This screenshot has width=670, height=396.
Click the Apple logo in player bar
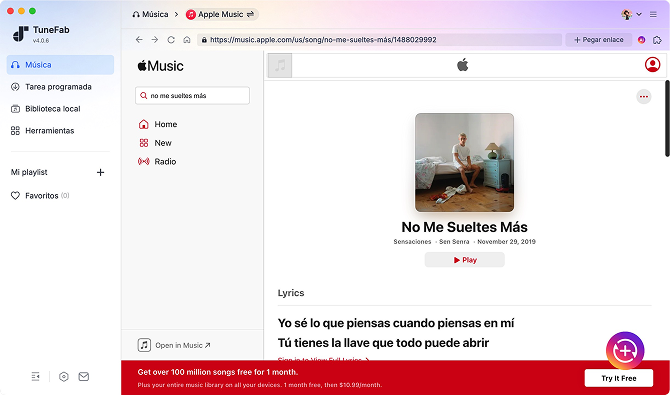pyautogui.click(x=463, y=65)
